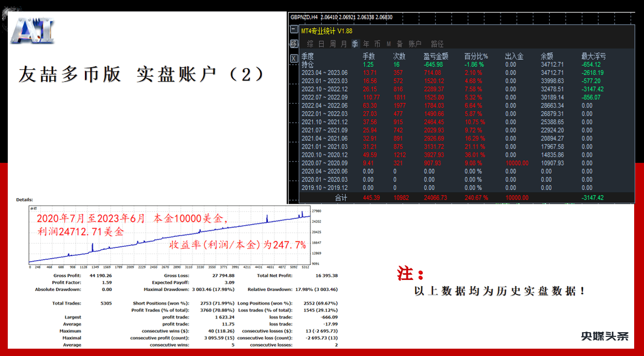Switch to the 综 summary tab
This screenshot has height=356, width=644.
(x=309, y=43)
